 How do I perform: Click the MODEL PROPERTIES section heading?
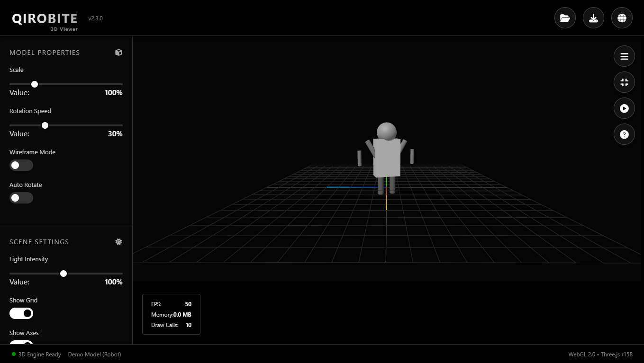pos(45,53)
